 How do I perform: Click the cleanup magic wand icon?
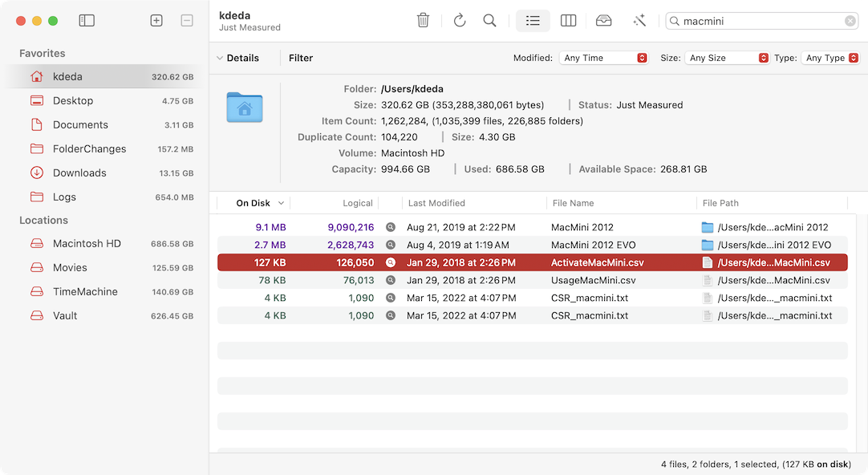639,20
